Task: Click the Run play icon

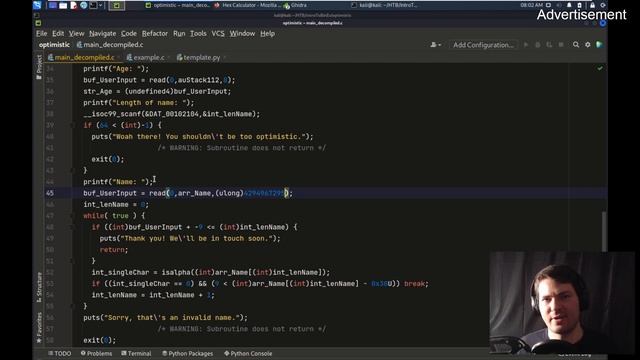Action: point(526,45)
